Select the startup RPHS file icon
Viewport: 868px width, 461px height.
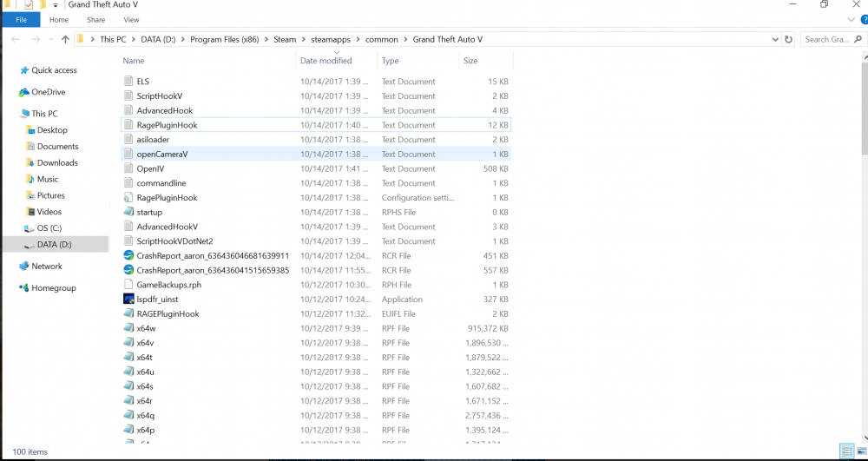128,212
